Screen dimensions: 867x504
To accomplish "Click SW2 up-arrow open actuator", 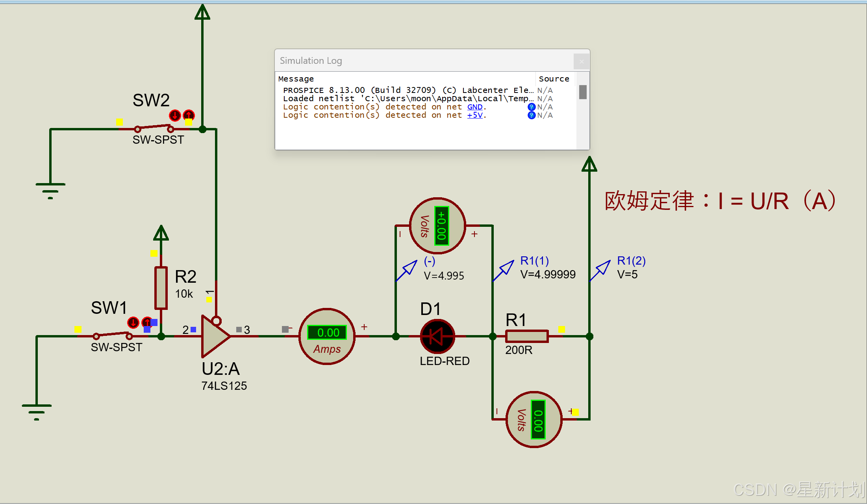I will [x=189, y=115].
